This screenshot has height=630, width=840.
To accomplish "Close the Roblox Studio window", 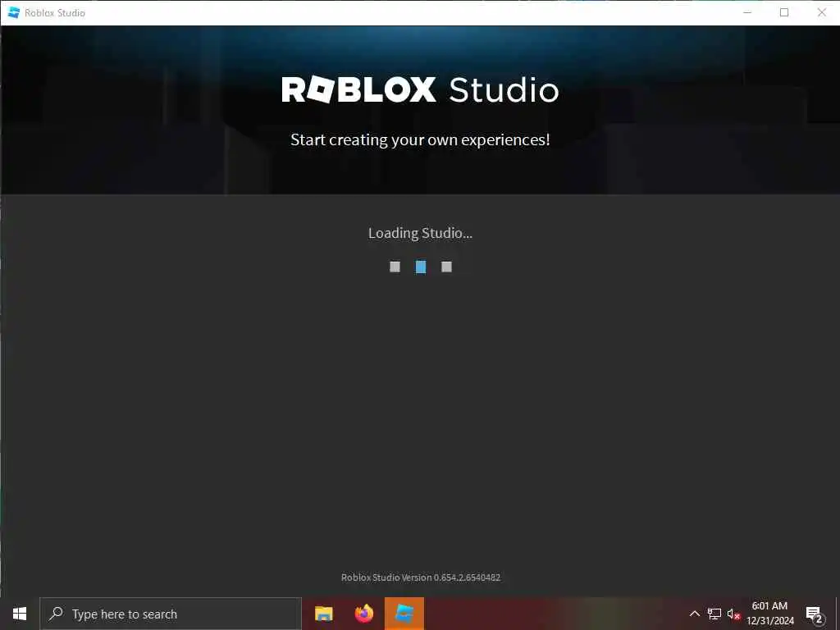I will (822, 12).
